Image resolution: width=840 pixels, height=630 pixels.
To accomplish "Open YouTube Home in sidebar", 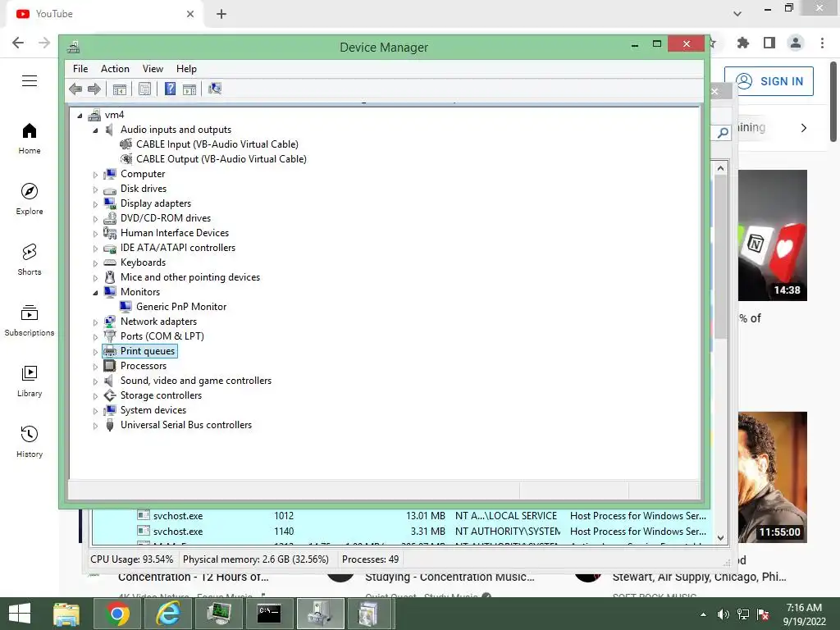I will coord(30,139).
